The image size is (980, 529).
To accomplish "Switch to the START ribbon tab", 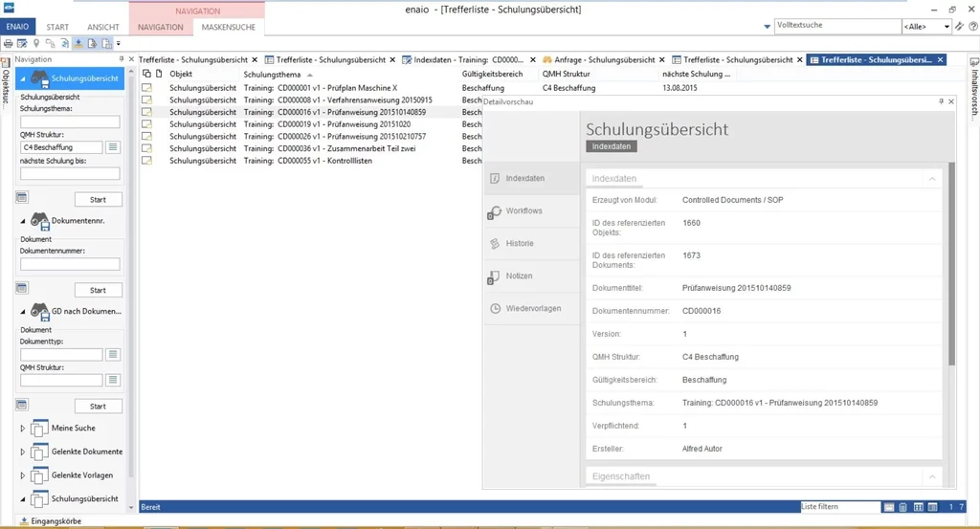I will coord(57,27).
